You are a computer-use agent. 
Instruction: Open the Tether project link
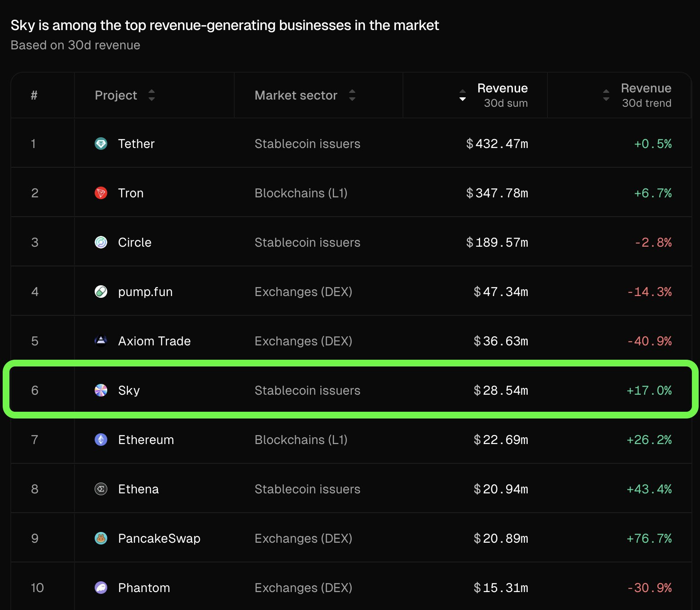(136, 144)
